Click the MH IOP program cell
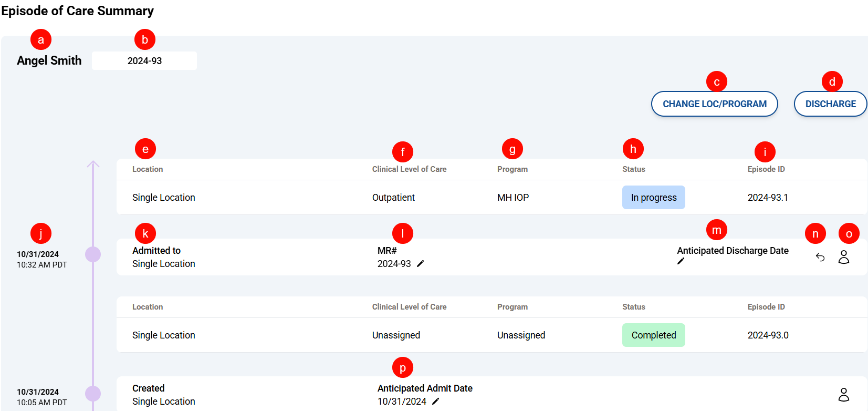This screenshot has width=868, height=411. [x=513, y=198]
